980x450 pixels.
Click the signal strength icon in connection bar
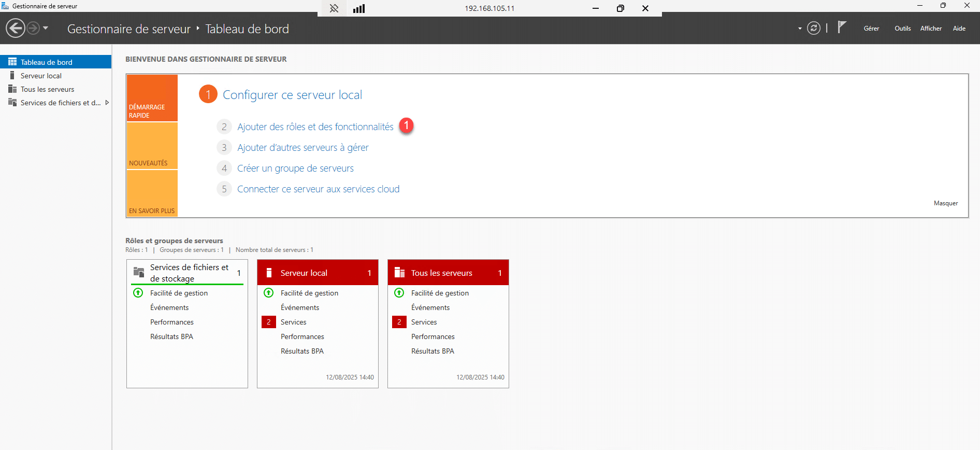(x=359, y=8)
